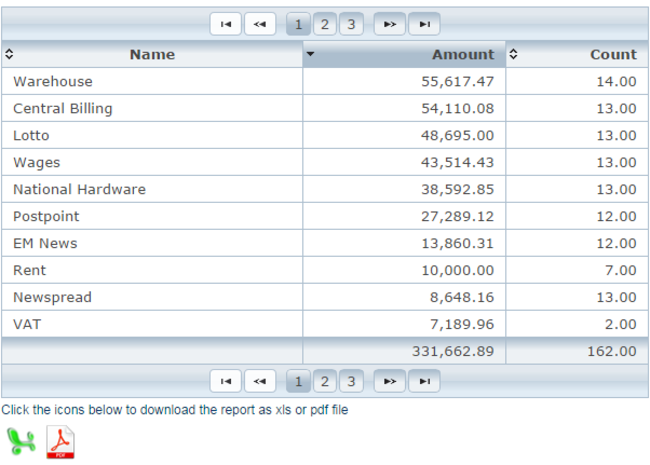Click the Central Billing name cell
The image size is (650, 465).
coord(152,108)
